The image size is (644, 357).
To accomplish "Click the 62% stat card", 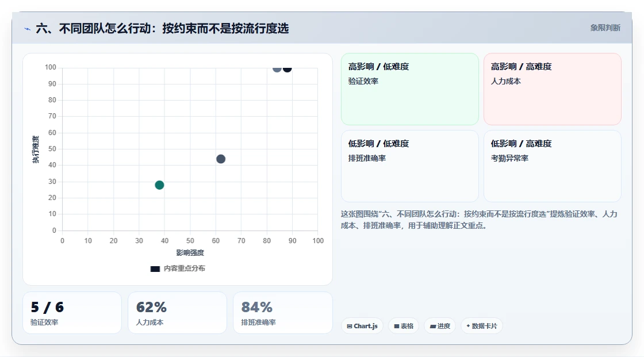I will pos(178,313).
